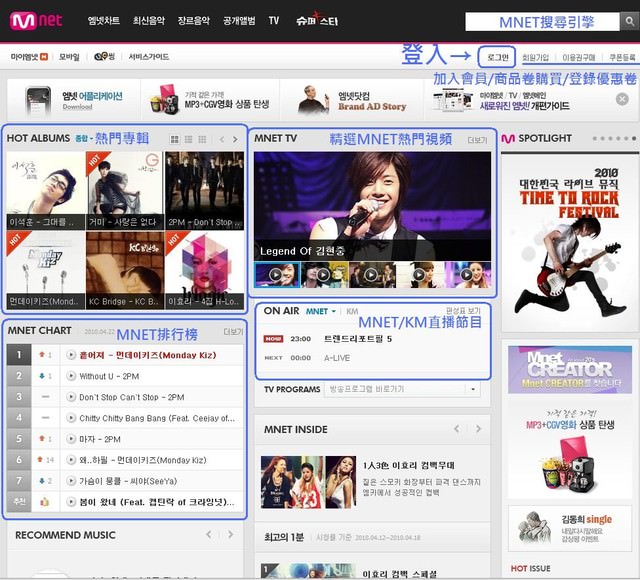Open Mnet Creator banner

(x=570, y=369)
